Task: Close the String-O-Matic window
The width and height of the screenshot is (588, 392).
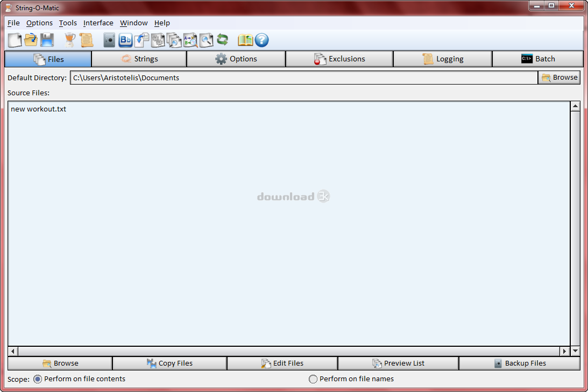Action: pyautogui.click(x=571, y=5)
